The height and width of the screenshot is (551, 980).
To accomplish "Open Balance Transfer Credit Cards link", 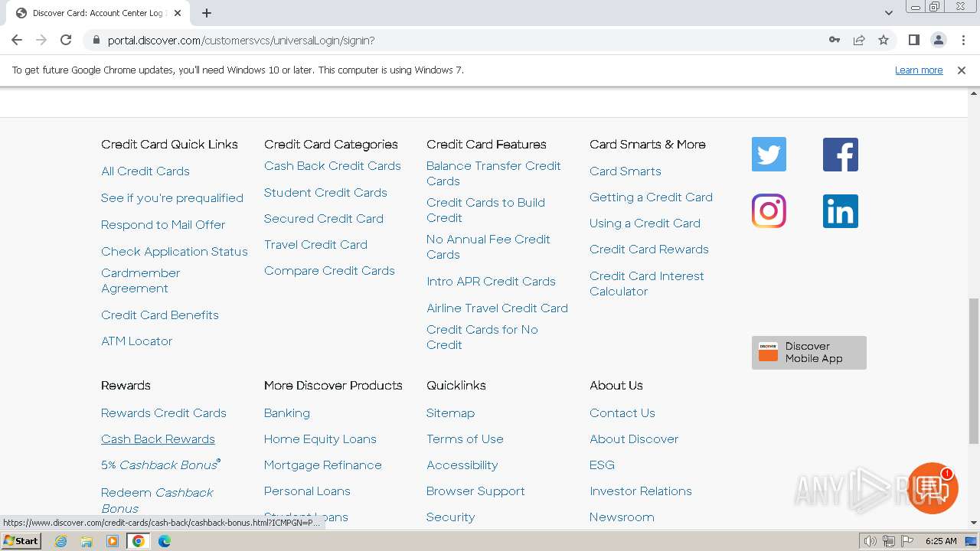I will pos(494,174).
